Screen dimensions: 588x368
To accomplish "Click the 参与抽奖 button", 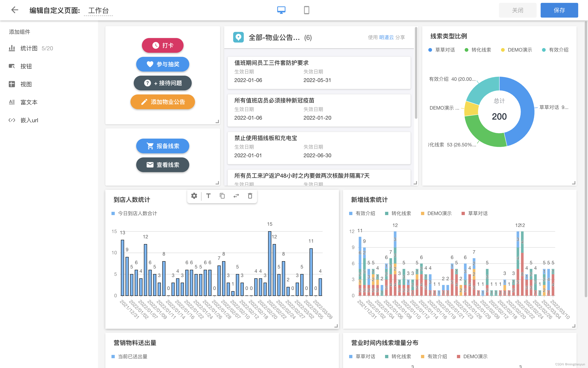I will click(163, 64).
